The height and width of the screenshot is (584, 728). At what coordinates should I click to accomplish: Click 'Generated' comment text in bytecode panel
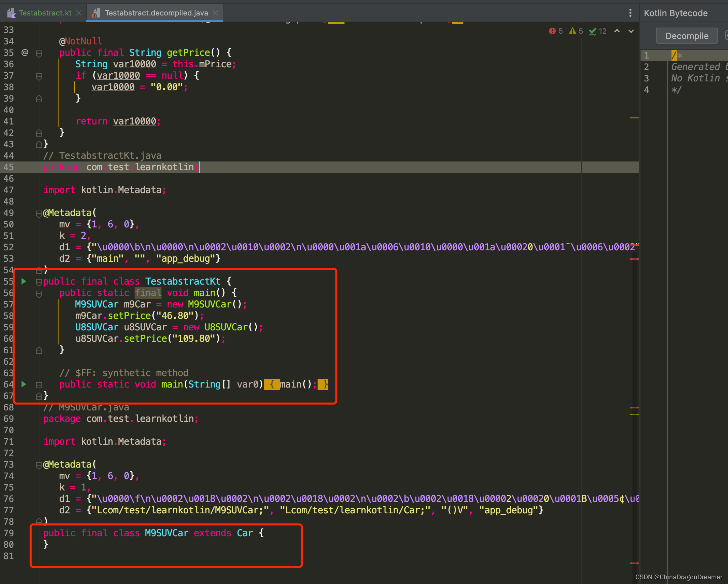(696, 67)
